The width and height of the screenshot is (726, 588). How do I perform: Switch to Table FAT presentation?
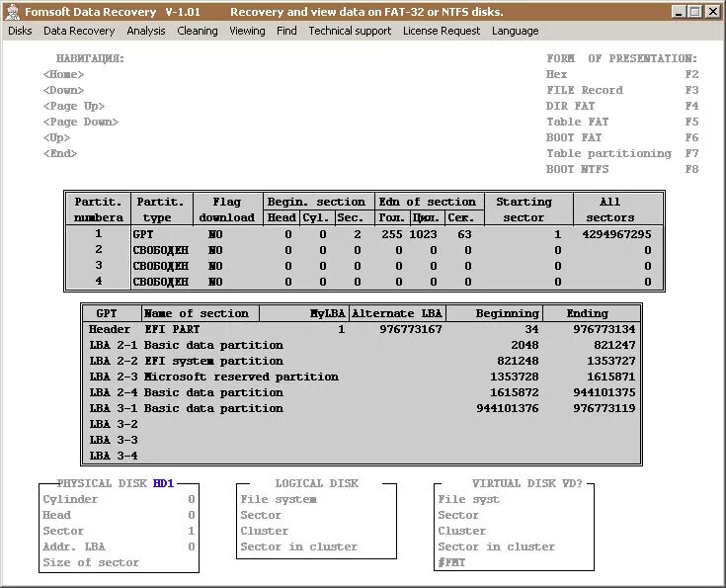pyautogui.click(x=622, y=122)
